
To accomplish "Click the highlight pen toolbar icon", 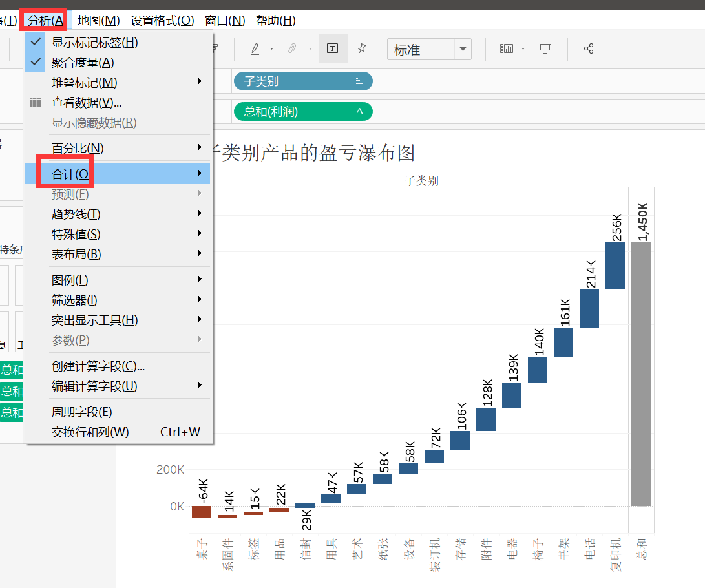I will 255,48.
